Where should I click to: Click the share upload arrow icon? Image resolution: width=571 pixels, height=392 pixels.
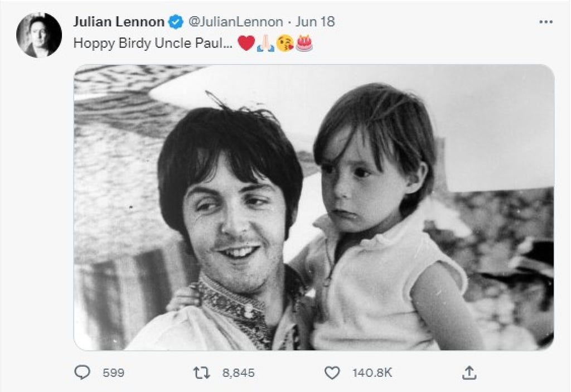pyautogui.click(x=470, y=372)
